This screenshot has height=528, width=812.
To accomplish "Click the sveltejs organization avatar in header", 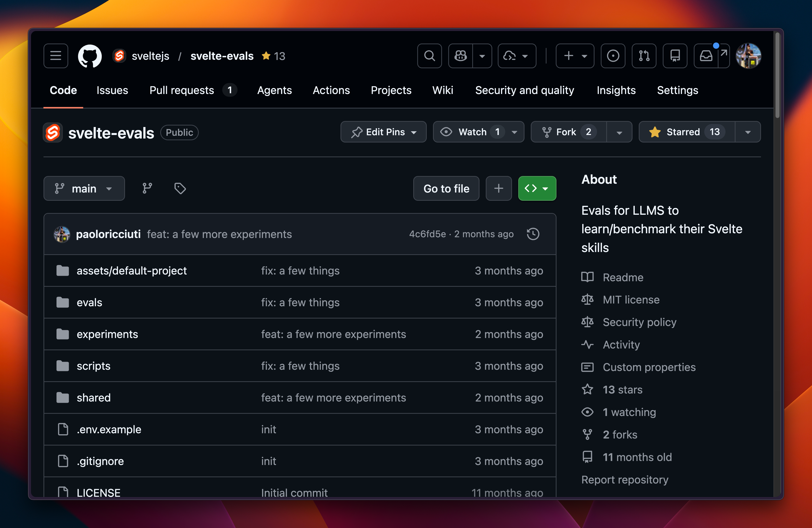I will coord(119,55).
